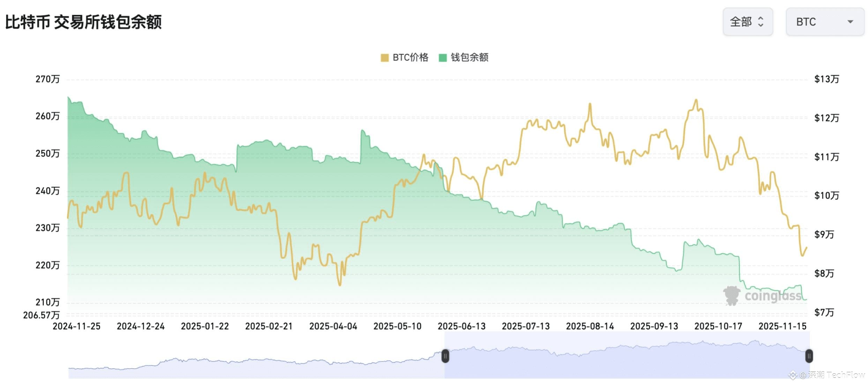Toggle the 钱包余额 series via its legend label
Viewport: 868px width, 384px height.
(x=469, y=57)
